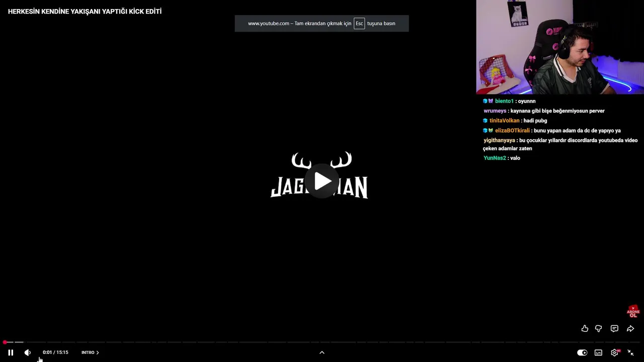Click the red playhead marker on timeline

pyautogui.click(x=5, y=342)
